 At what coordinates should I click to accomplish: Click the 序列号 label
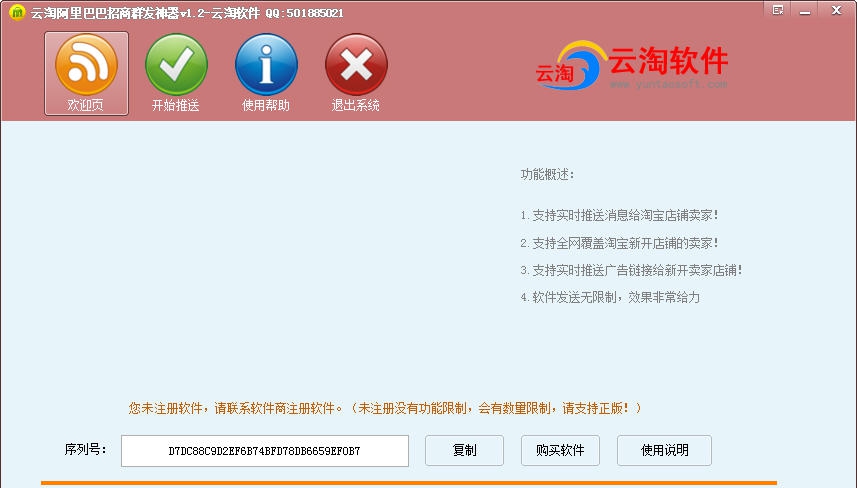tap(86, 449)
